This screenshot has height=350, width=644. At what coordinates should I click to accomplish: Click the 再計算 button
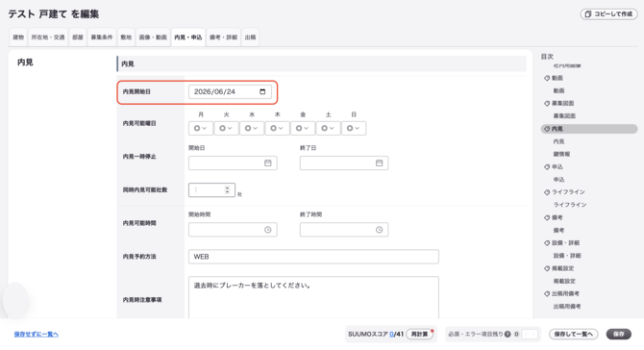(419, 334)
